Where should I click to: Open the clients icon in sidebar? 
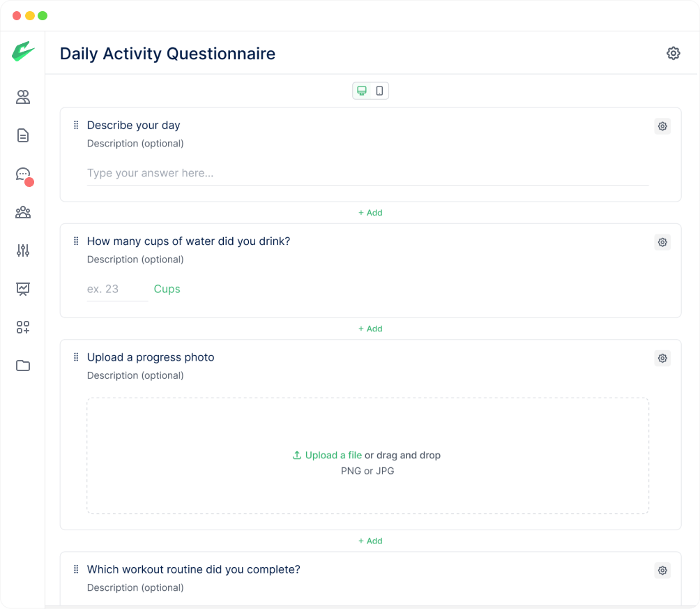click(x=23, y=98)
